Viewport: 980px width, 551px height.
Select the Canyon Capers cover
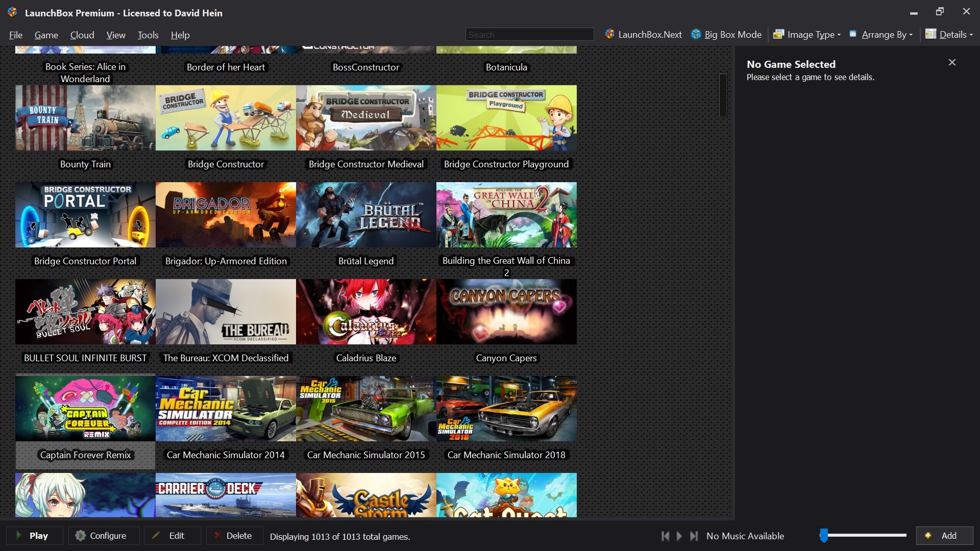[506, 312]
